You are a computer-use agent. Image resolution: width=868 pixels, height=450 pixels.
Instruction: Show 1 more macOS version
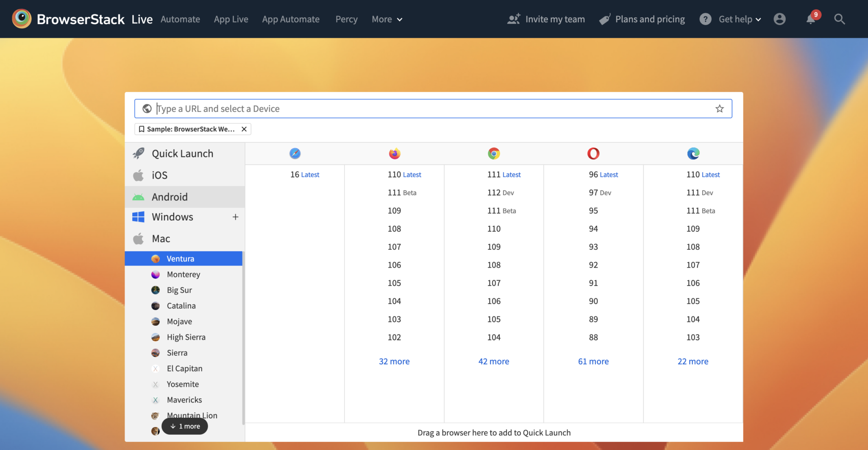click(x=185, y=426)
